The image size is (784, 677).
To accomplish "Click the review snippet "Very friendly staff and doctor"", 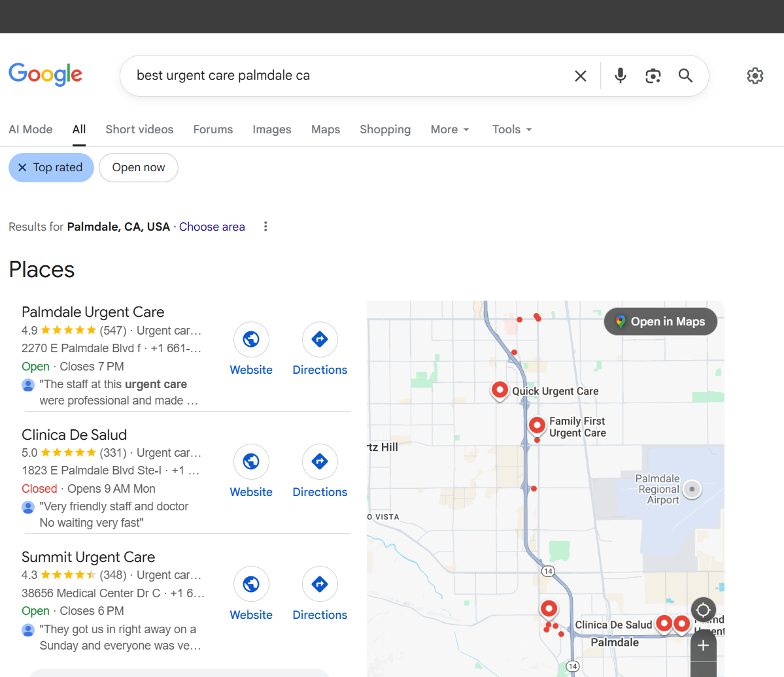I will [x=114, y=506].
